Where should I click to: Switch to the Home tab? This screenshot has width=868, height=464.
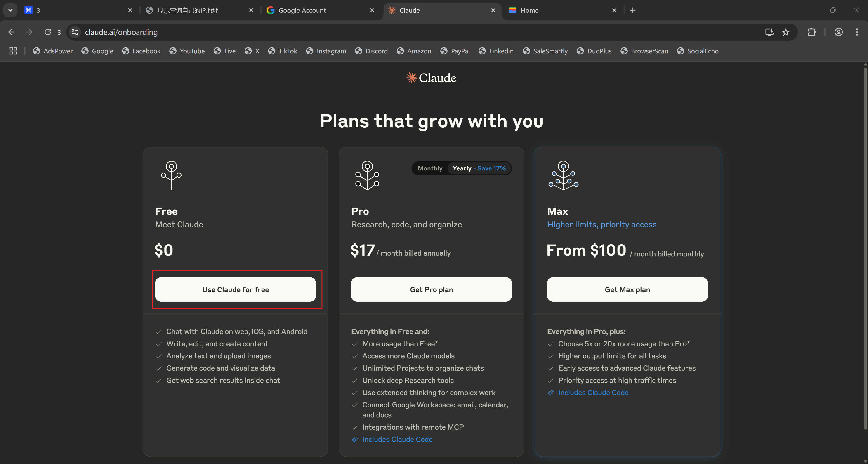(x=563, y=10)
